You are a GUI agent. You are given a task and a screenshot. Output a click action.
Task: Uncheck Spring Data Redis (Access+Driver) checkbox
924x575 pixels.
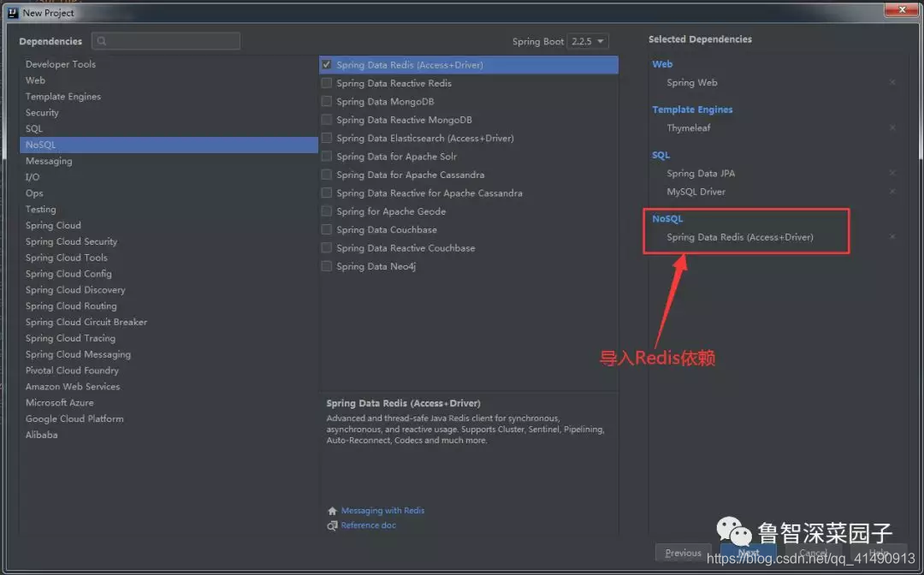pyautogui.click(x=326, y=65)
